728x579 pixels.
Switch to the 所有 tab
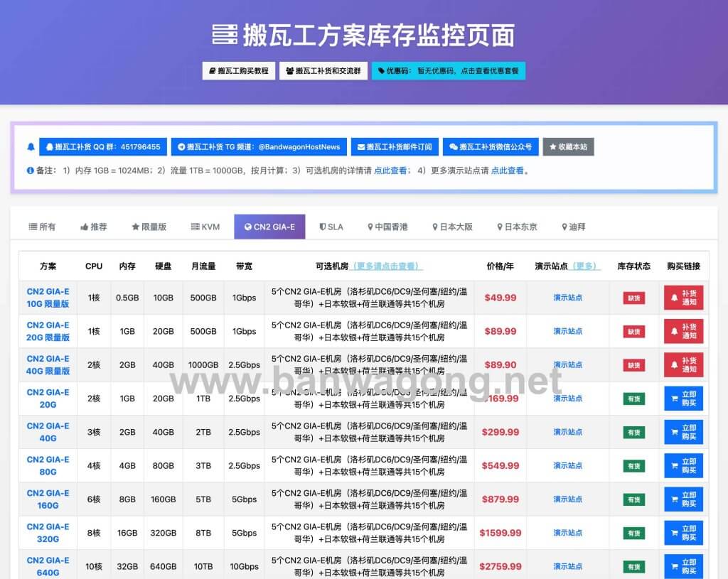[42, 227]
